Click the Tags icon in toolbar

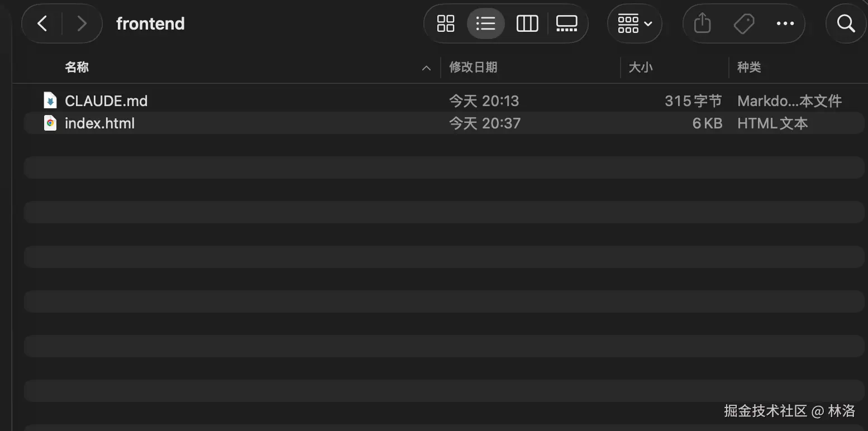[743, 23]
